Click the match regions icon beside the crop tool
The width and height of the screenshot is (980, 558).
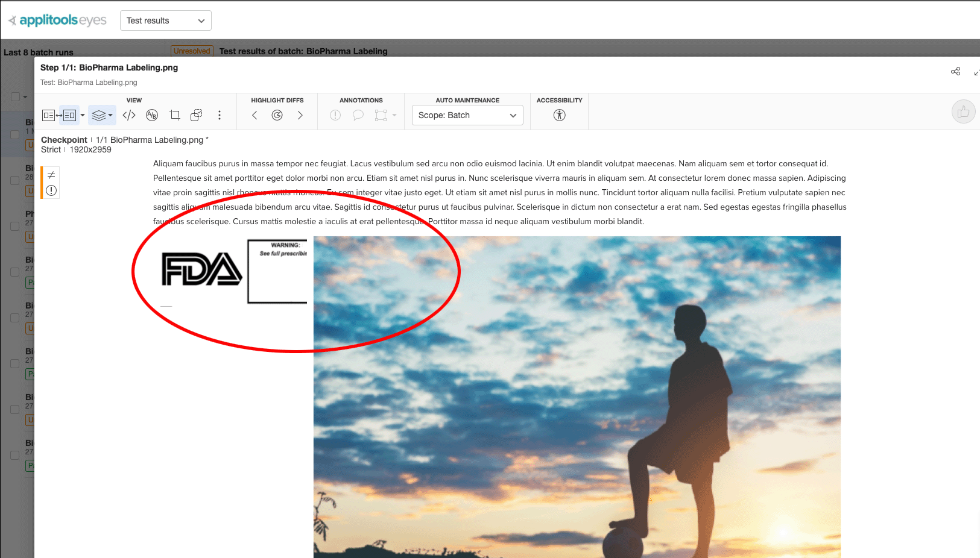pyautogui.click(x=196, y=114)
